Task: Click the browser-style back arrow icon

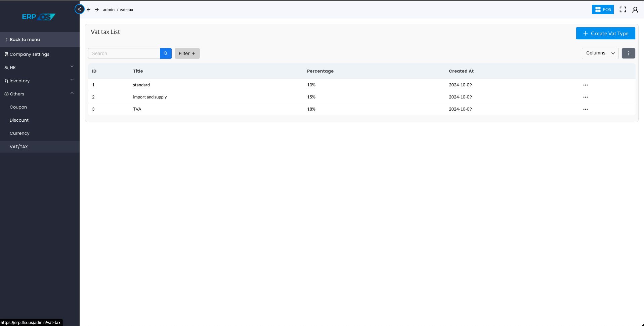Action: tap(89, 10)
